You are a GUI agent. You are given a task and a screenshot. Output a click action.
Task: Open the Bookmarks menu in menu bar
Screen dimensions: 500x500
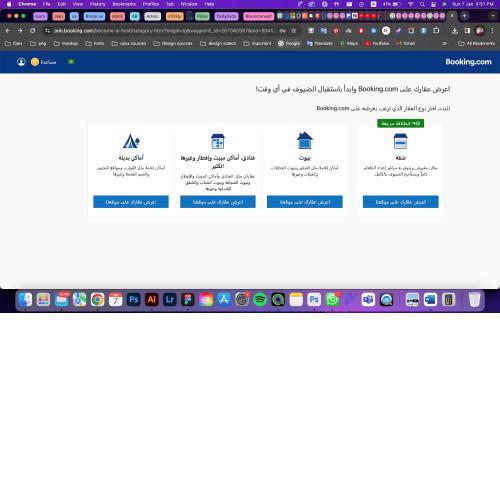click(x=124, y=4)
